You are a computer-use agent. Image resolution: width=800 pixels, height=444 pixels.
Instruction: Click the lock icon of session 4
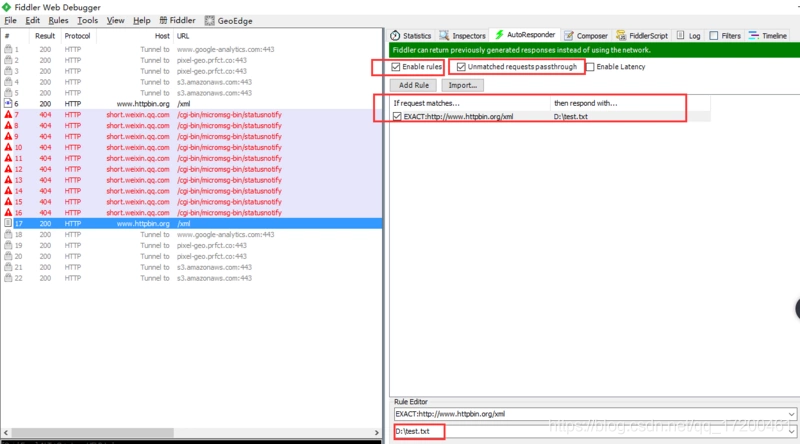[x=8, y=82]
